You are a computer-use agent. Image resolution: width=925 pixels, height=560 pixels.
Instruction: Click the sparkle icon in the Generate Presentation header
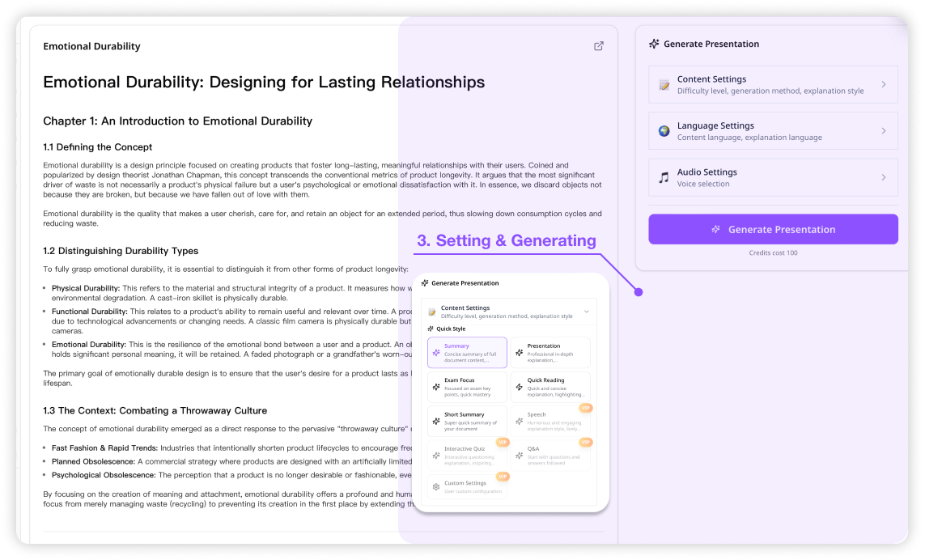tap(654, 45)
